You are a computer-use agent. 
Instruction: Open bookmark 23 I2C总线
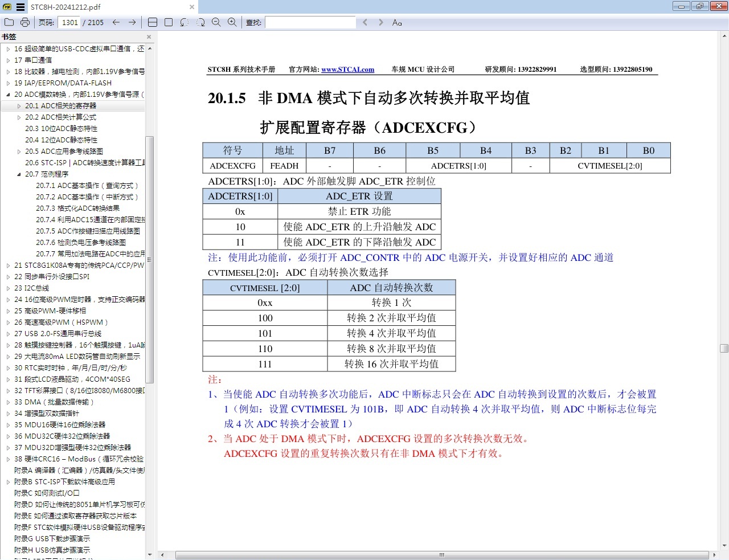pos(32,288)
